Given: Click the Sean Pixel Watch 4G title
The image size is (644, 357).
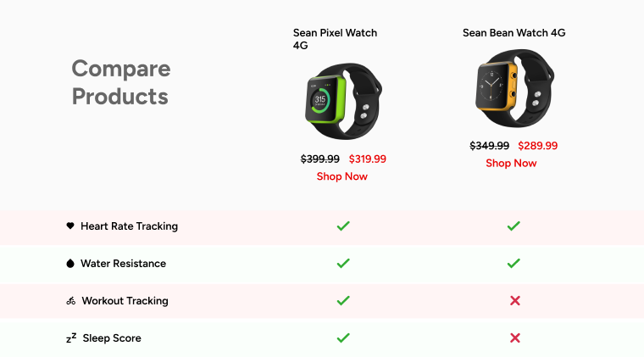Looking at the screenshot, I should (335, 39).
